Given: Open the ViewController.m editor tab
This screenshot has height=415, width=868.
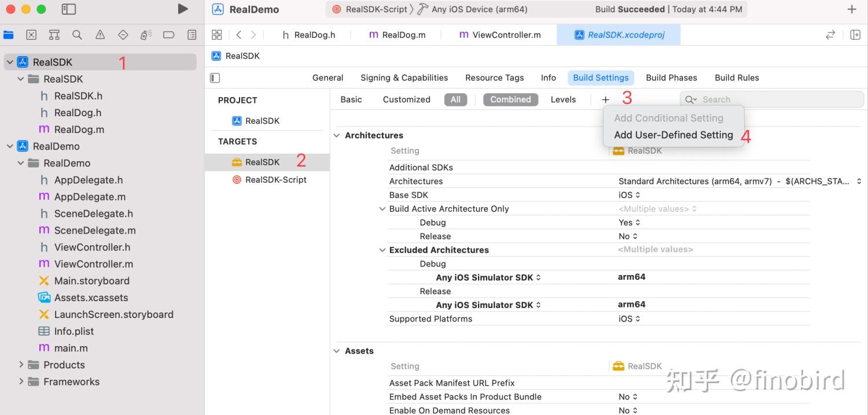Looking at the screenshot, I should (x=499, y=35).
